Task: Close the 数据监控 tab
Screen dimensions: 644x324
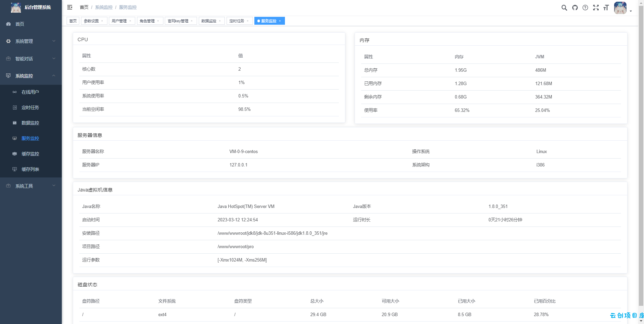Action: [220, 21]
